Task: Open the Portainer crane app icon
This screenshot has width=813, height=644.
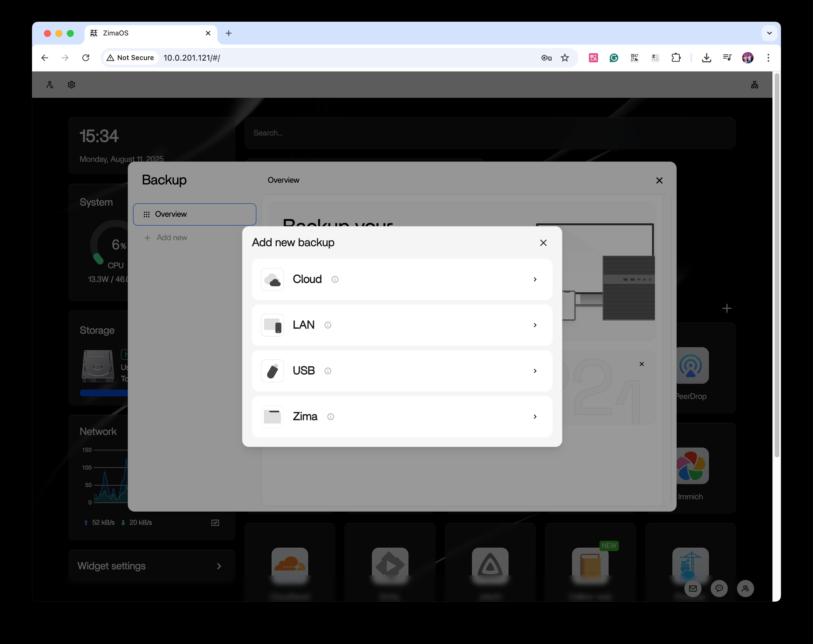Action: click(690, 566)
